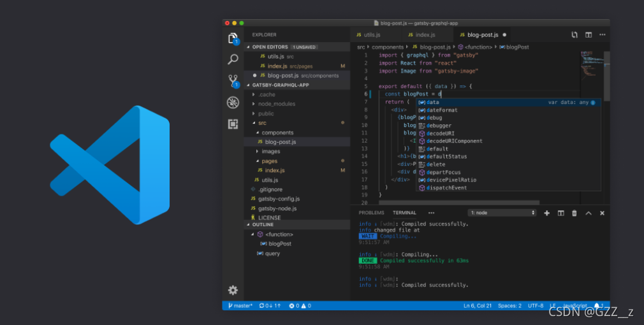Viewport: 644px width, 325px height.
Task: Collapse the GATSBY-GRAPHQL-APP section
Action: 297,85
